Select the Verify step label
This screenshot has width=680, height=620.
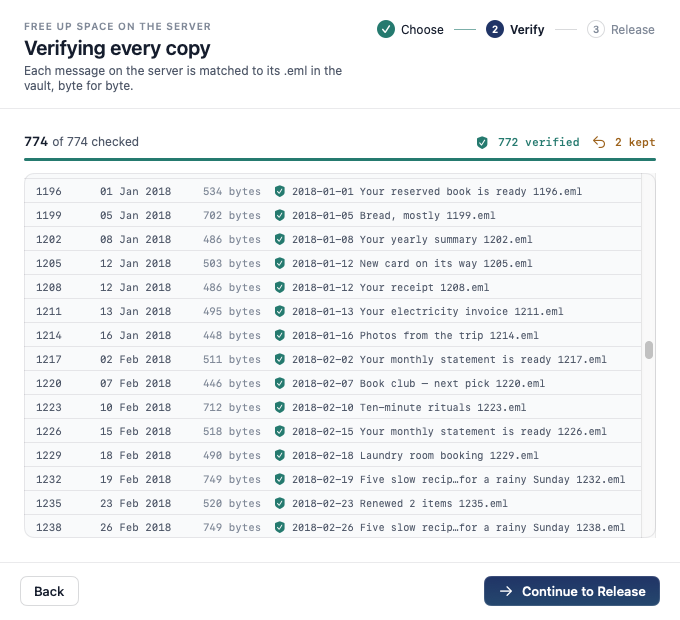(527, 29)
